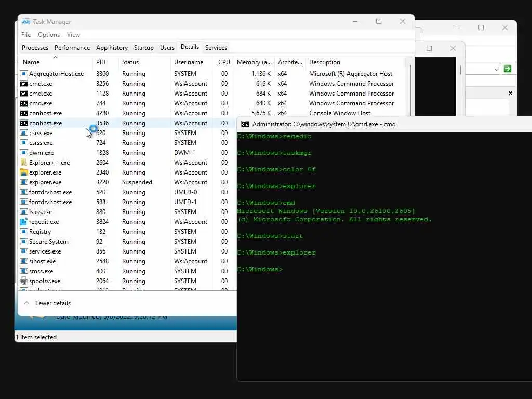
Task: Click the cmd window title bar icon
Action: click(x=245, y=124)
